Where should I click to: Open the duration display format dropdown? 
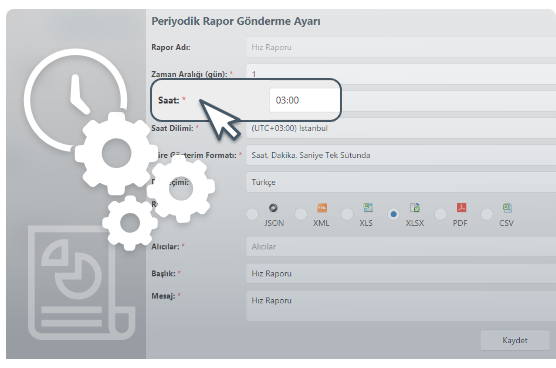pyautogui.click(x=401, y=155)
